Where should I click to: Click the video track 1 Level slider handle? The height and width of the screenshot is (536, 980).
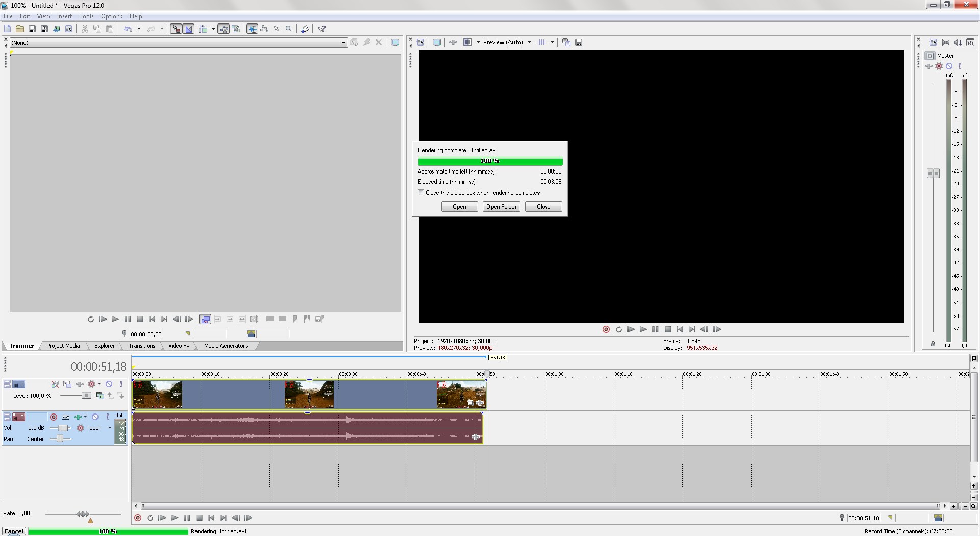point(86,396)
